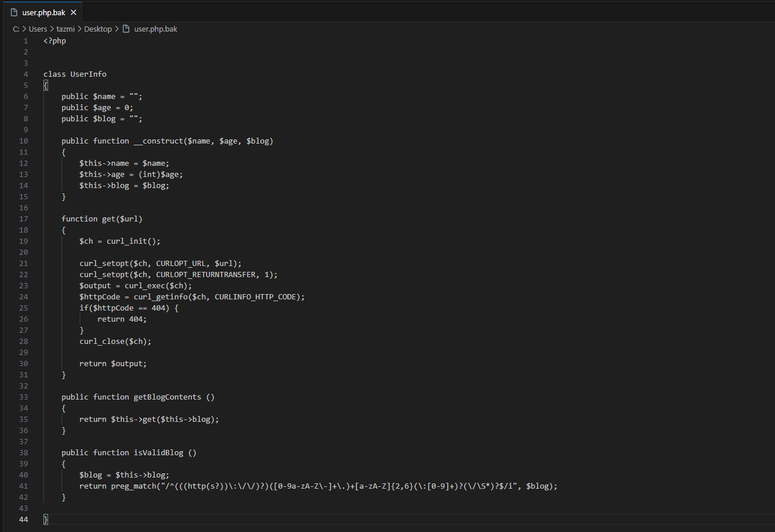This screenshot has height=532, width=775.
Task: Open the Users breadcrumb segment
Action: click(38, 29)
